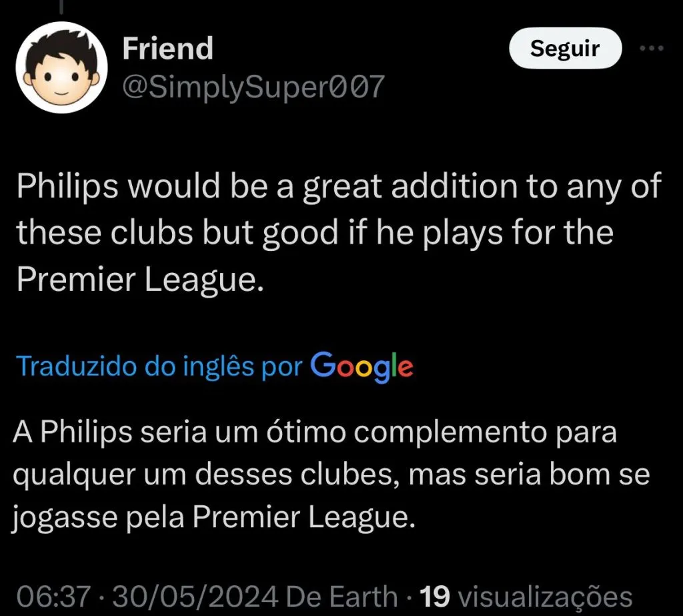Click the display name Friend
683x616 pixels.
(x=167, y=49)
